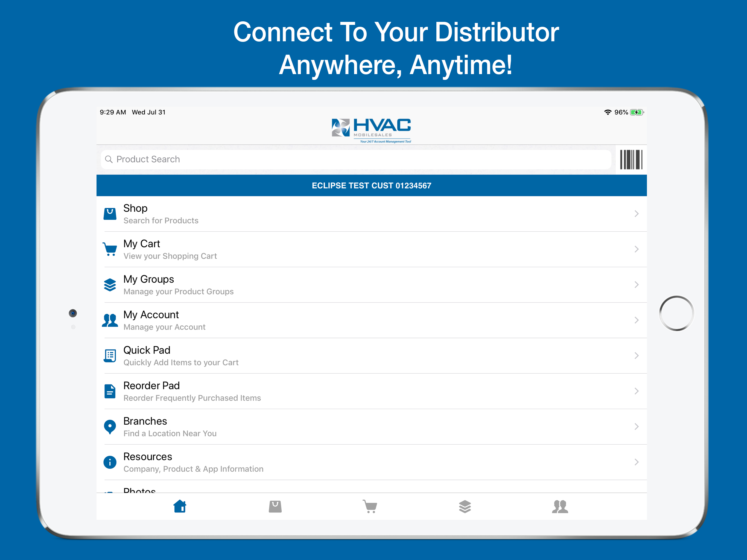Click the Branches location pin icon
Viewport: 747px width, 560px height.
click(110, 427)
